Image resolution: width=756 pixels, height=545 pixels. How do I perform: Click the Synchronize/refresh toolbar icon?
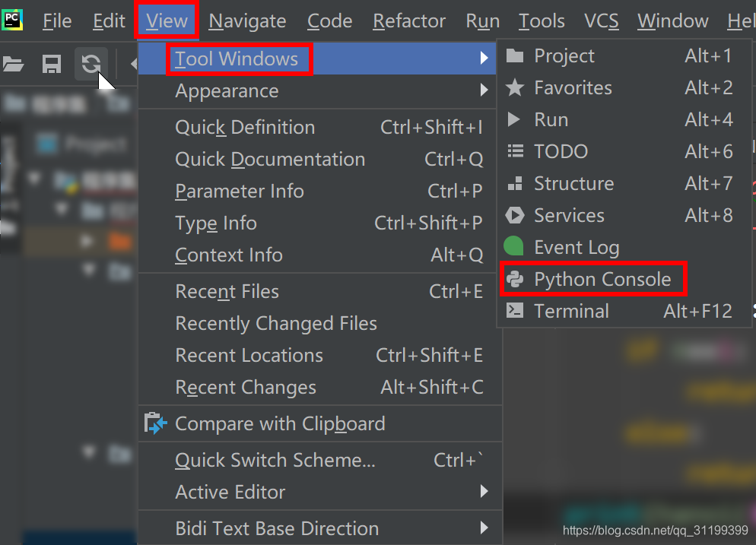click(91, 64)
